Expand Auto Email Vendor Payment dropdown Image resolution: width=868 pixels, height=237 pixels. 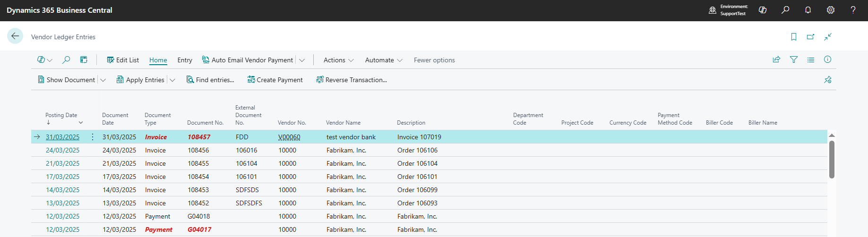click(302, 60)
